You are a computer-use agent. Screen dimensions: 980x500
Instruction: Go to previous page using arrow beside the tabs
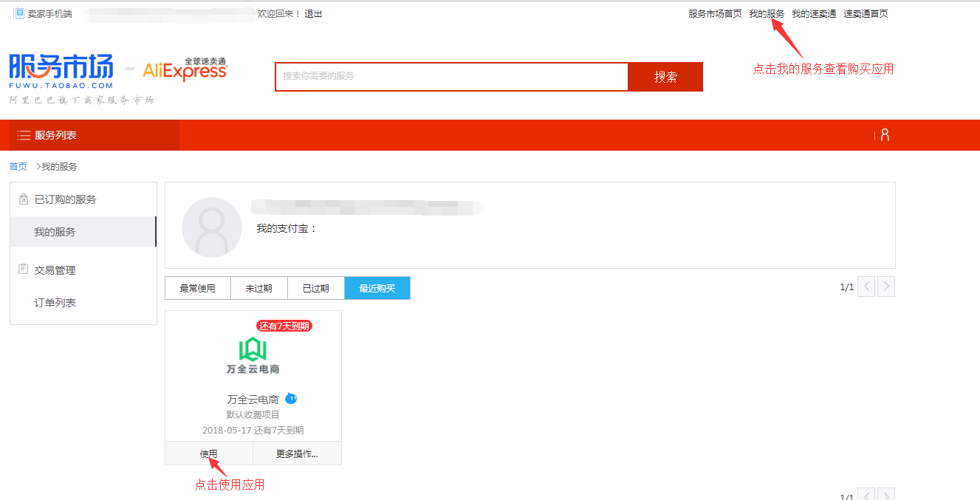867,287
